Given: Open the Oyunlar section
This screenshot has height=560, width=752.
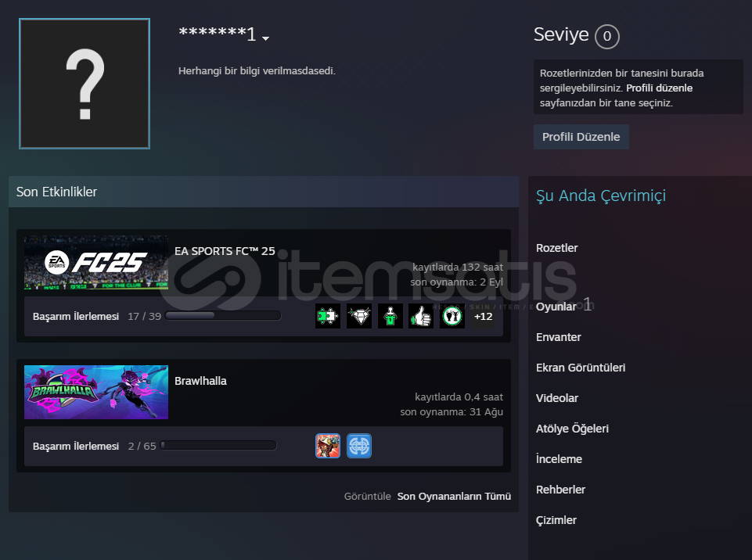Looking at the screenshot, I should 556,307.
